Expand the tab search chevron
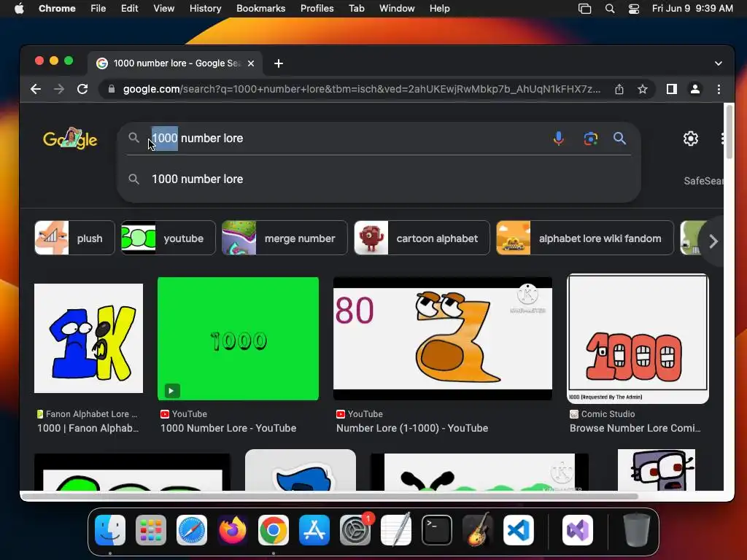The height and width of the screenshot is (560, 747). click(x=719, y=63)
